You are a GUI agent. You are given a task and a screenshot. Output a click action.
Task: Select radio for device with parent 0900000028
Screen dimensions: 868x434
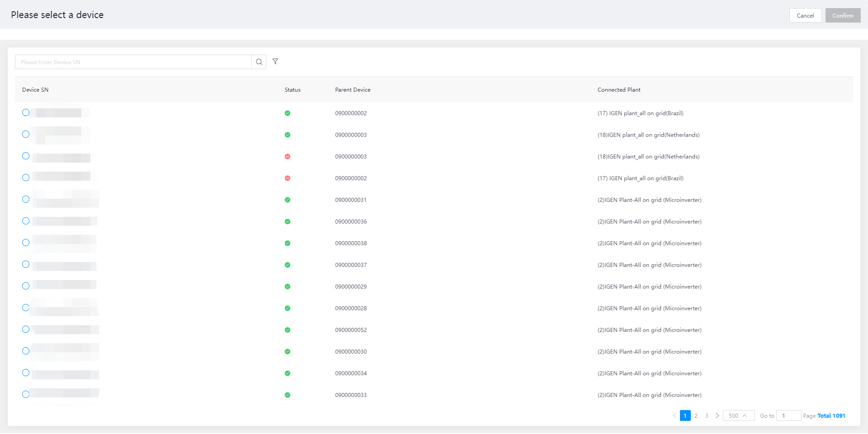[26, 308]
